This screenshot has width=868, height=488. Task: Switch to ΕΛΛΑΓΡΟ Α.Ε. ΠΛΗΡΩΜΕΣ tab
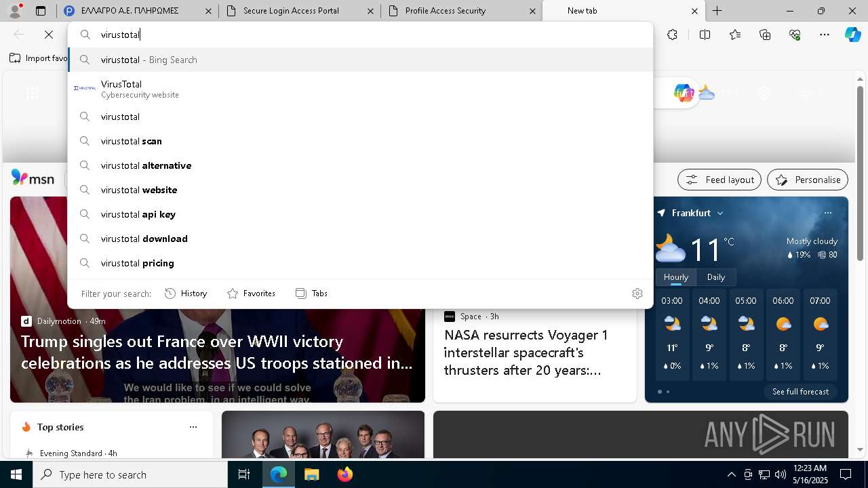click(x=138, y=11)
